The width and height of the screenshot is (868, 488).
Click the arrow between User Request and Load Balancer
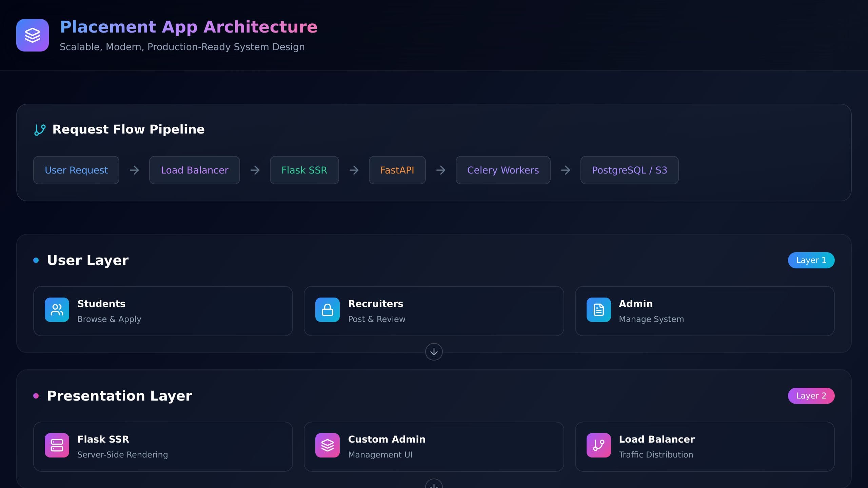[134, 170]
